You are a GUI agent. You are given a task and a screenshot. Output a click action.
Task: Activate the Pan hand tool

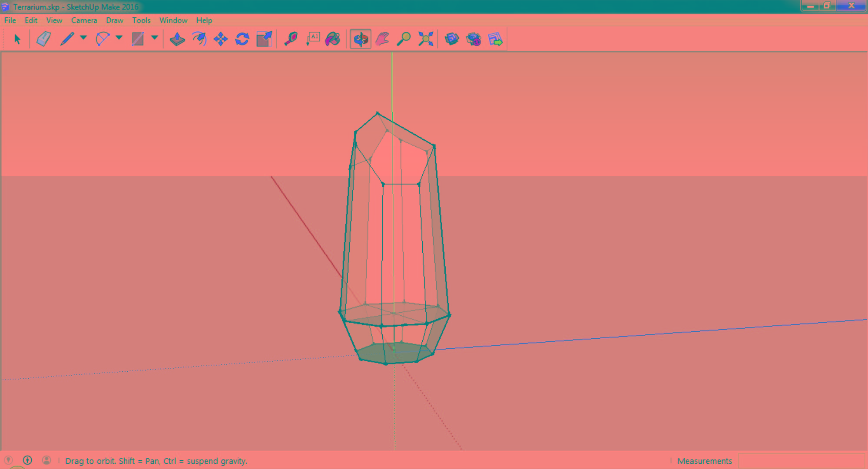(x=382, y=39)
